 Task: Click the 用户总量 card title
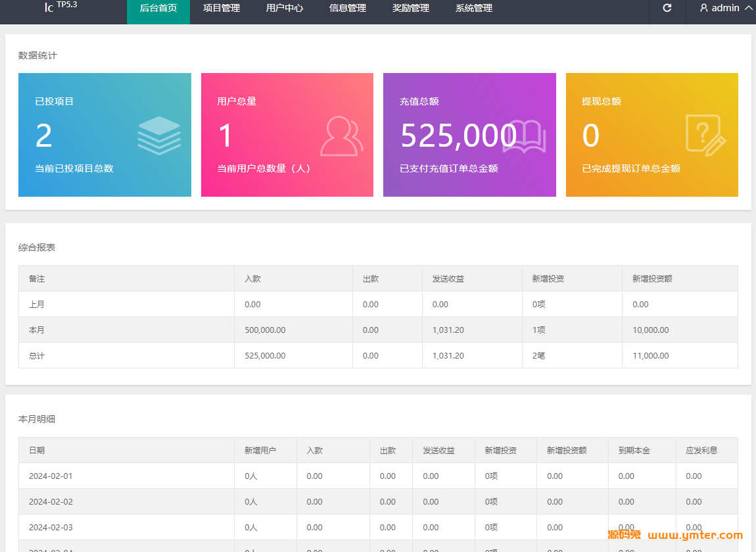(x=237, y=101)
